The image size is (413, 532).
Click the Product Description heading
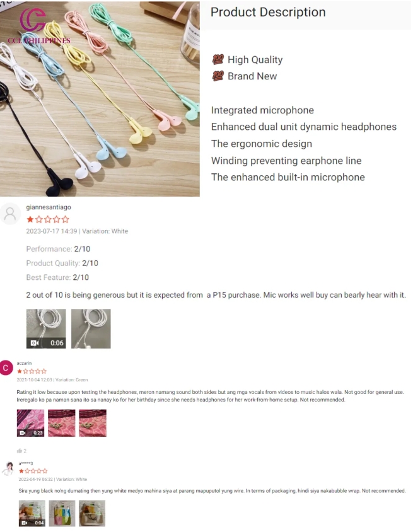tap(268, 12)
